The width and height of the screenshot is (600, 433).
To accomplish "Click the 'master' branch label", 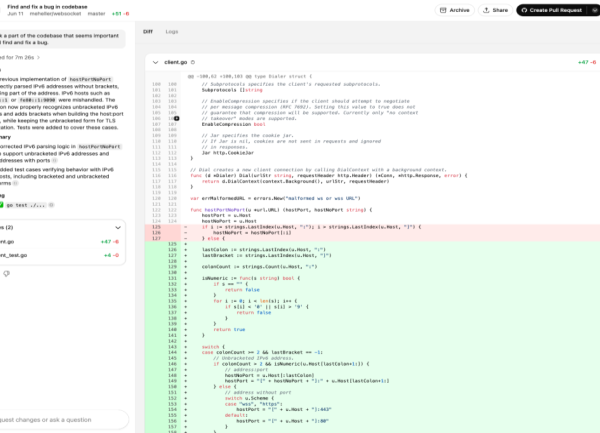I will (x=96, y=14).
